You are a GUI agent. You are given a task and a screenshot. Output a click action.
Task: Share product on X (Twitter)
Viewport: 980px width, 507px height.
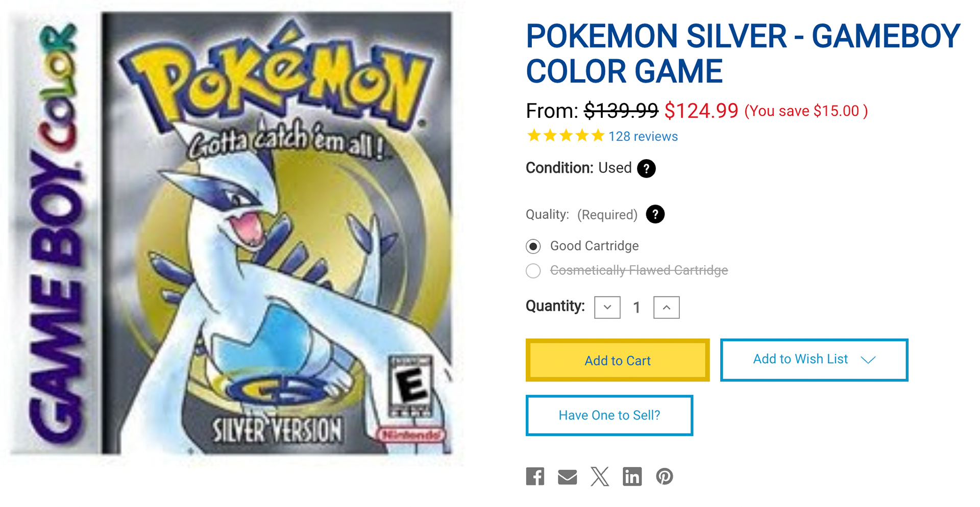pos(600,476)
